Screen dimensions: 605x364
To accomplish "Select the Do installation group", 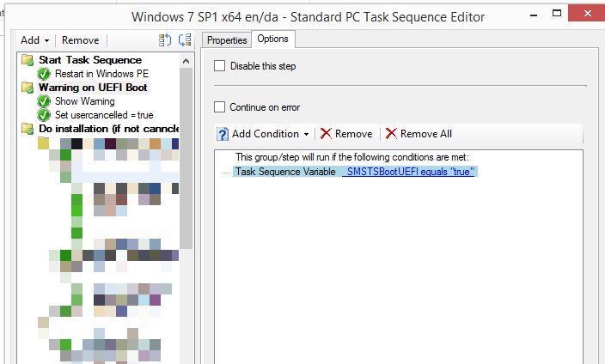I will point(109,129).
